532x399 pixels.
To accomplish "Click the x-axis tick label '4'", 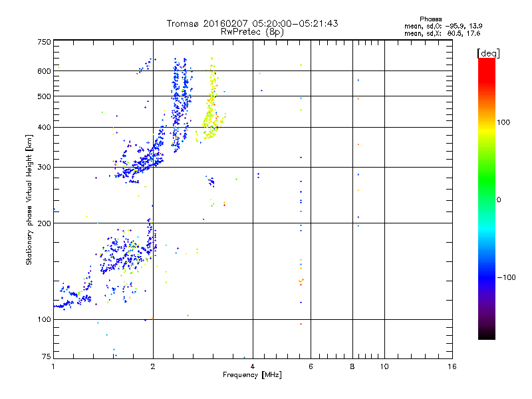I will pyautogui.click(x=253, y=366).
